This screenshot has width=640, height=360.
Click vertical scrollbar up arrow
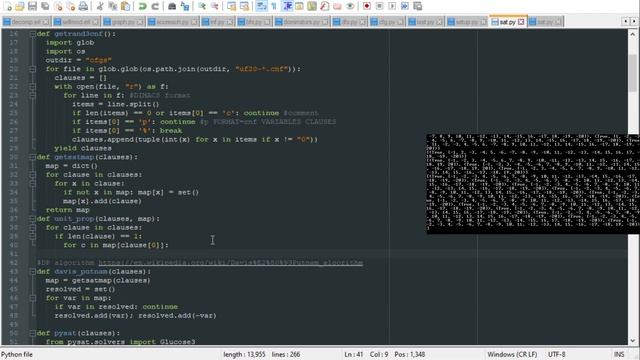click(x=633, y=34)
